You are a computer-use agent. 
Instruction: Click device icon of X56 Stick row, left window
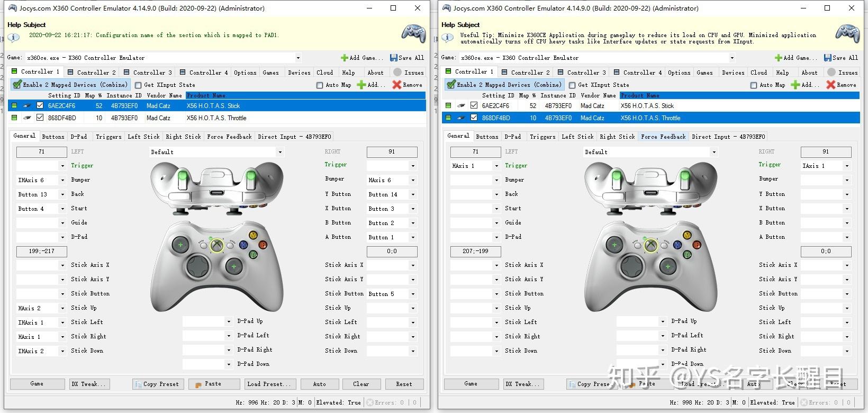[26, 106]
